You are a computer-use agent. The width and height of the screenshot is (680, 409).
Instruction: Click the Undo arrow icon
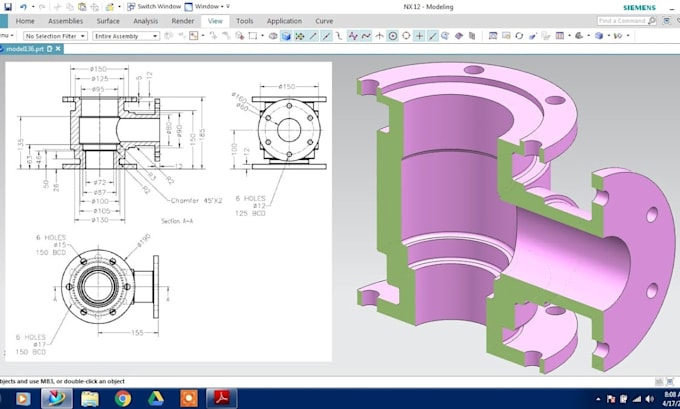click(x=23, y=7)
